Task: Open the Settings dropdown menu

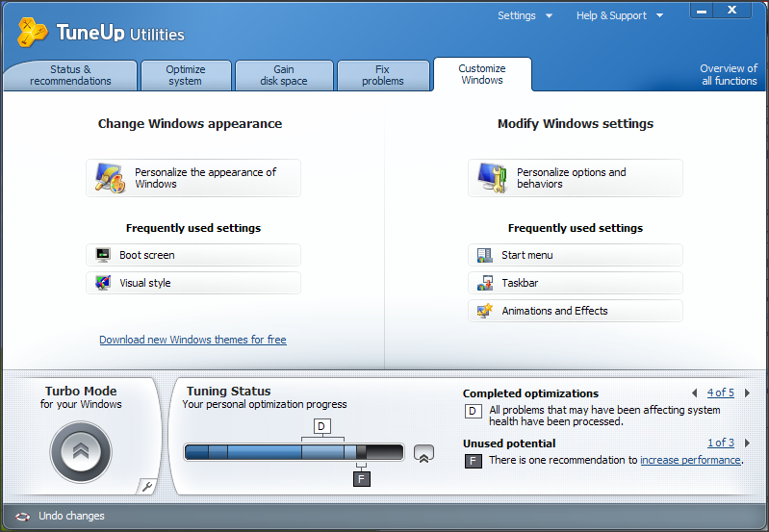Action: click(x=525, y=15)
